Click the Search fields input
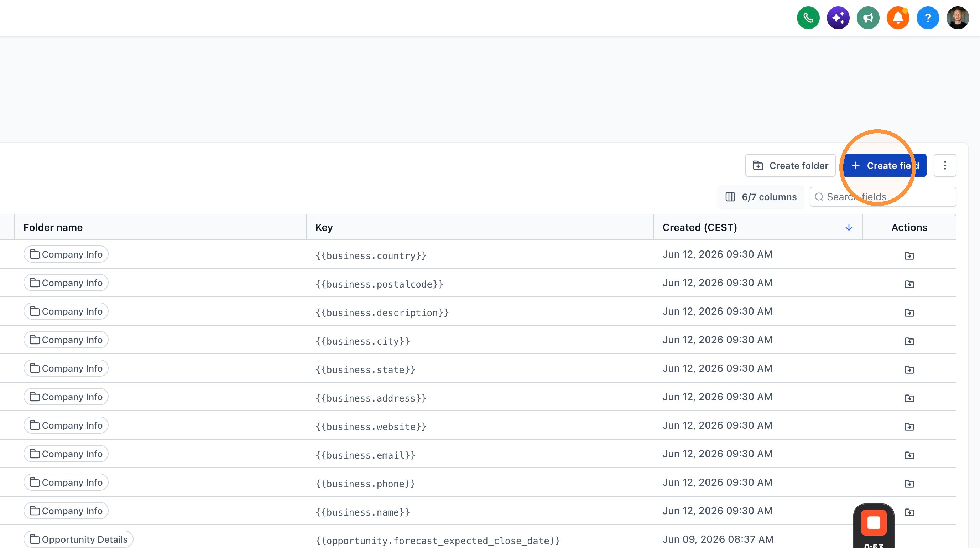The image size is (980, 548). click(883, 197)
